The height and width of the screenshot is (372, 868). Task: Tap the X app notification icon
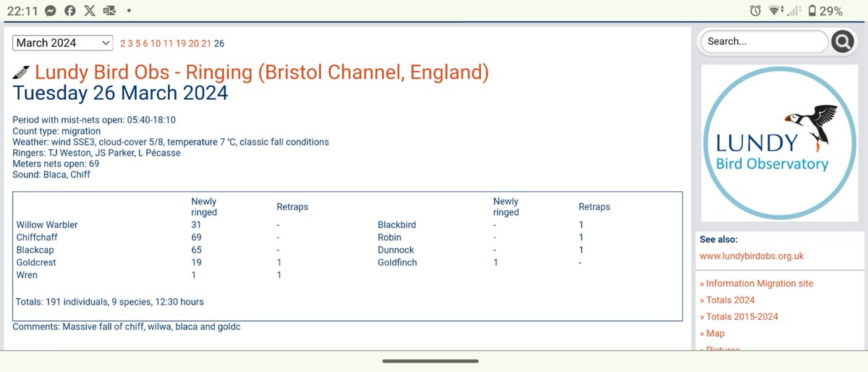pos(89,11)
